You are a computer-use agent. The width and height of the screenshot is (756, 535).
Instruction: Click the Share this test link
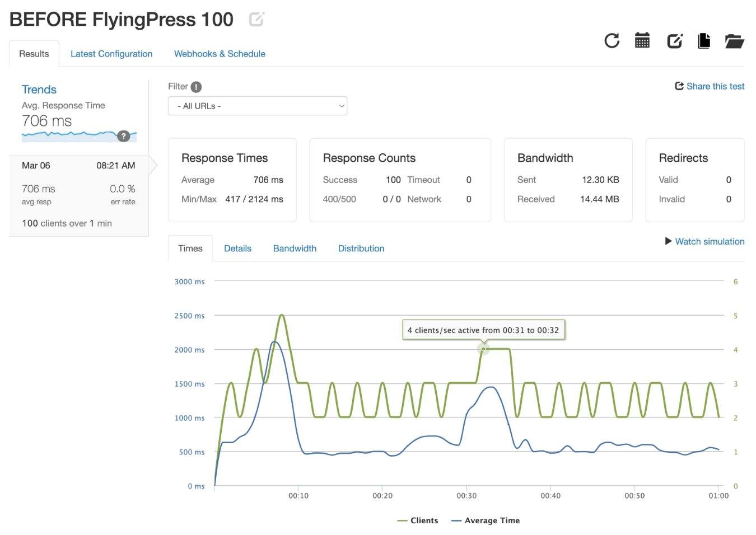[710, 86]
